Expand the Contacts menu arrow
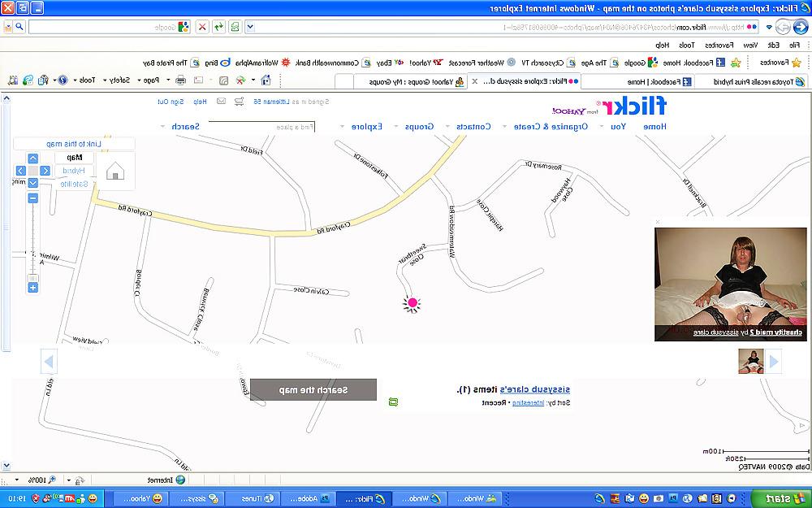 (x=447, y=127)
